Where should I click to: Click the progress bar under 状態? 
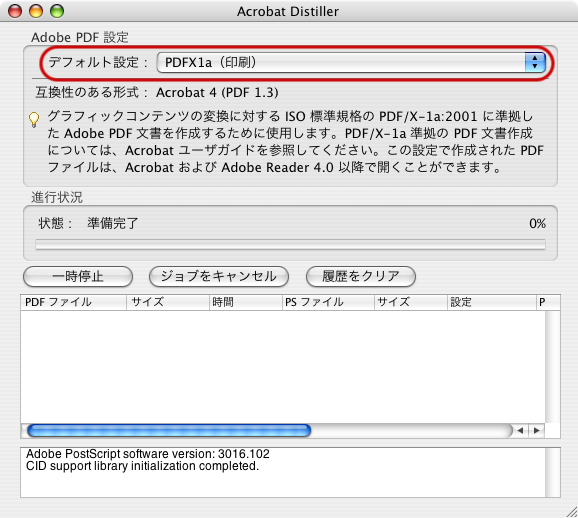(290, 244)
